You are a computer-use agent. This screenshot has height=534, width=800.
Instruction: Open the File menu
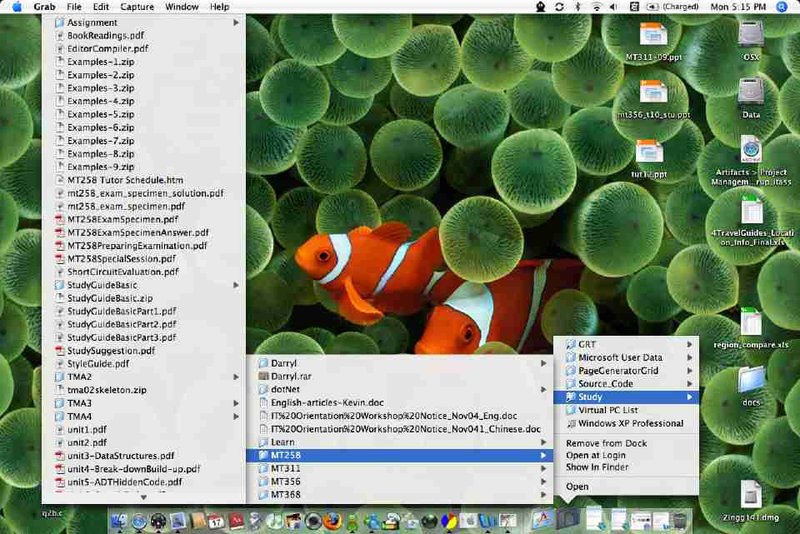tap(74, 7)
